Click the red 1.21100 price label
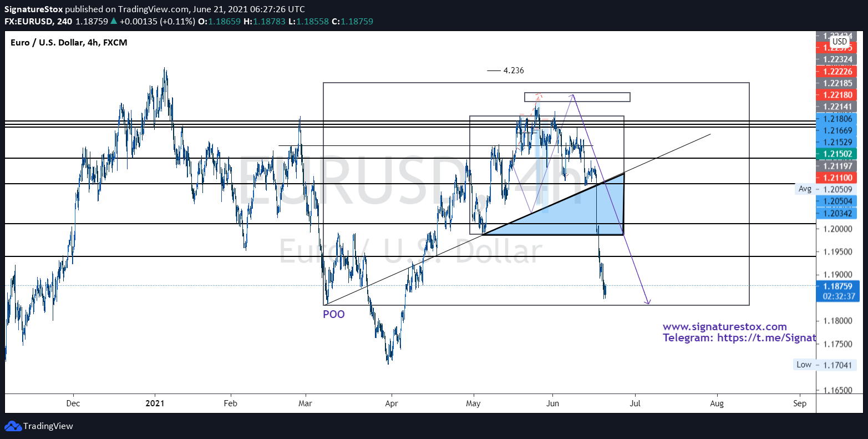868x439 pixels. point(837,178)
